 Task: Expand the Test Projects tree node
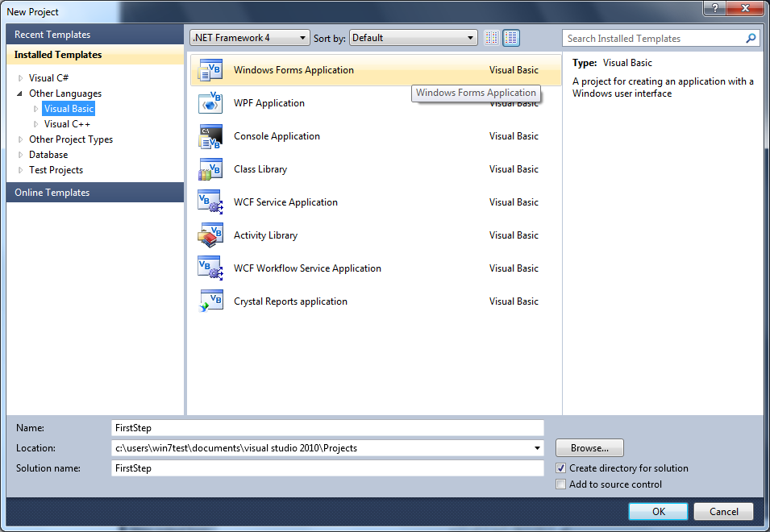(x=21, y=170)
